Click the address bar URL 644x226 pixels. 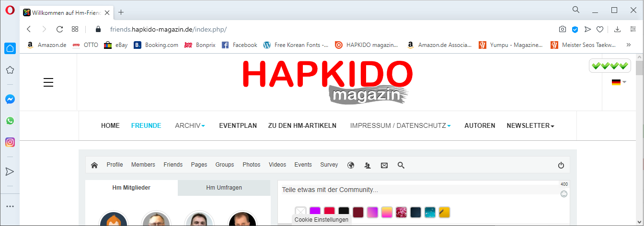coord(168,29)
